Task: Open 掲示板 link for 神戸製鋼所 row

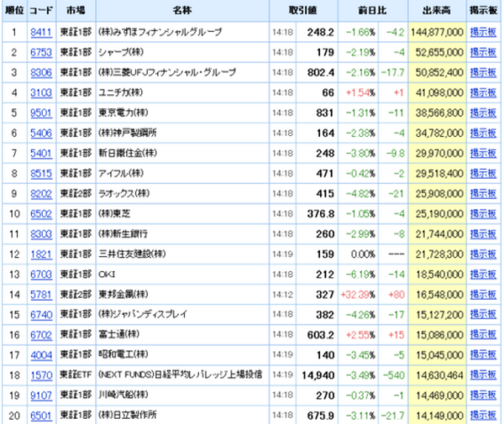Action: pos(483,133)
